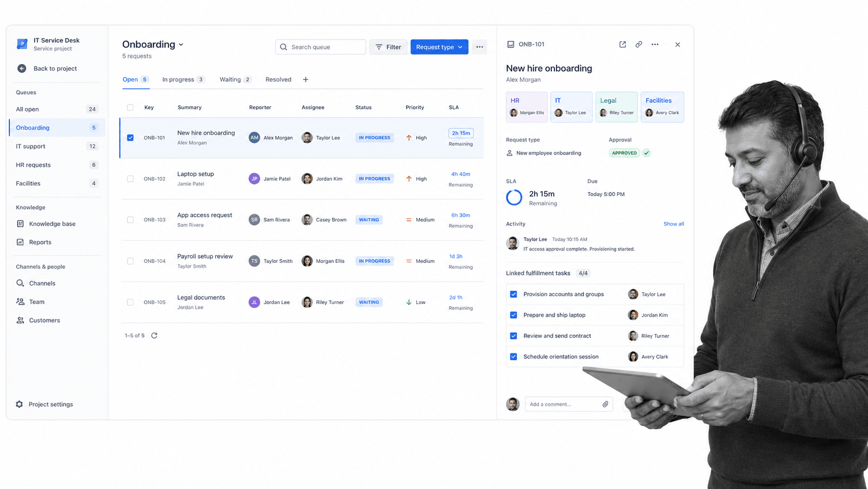Screen dimensions: 868x489
Task: Check the ONB-104 row checkbox
Action: [130, 261]
